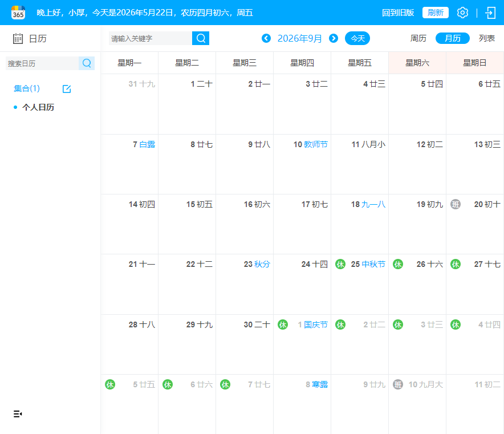This screenshot has width=504, height=434.
Task: Select September 11 八月小 date
Action: (x=368, y=144)
